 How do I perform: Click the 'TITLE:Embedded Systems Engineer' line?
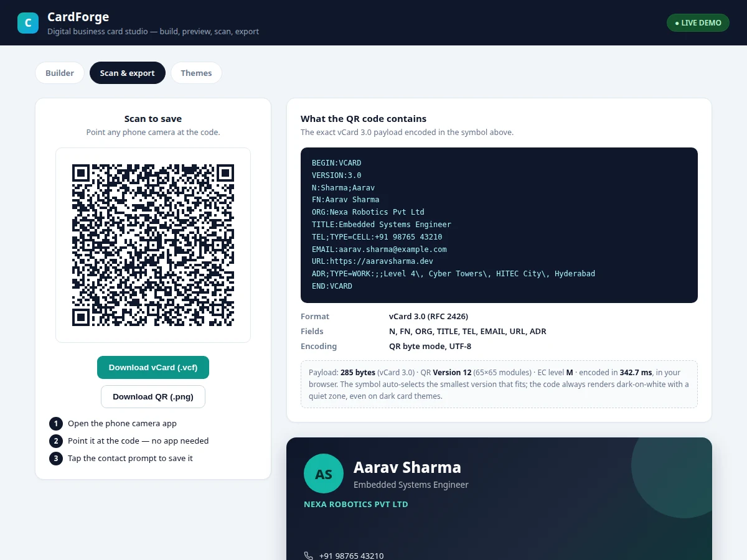pyautogui.click(x=382, y=225)
